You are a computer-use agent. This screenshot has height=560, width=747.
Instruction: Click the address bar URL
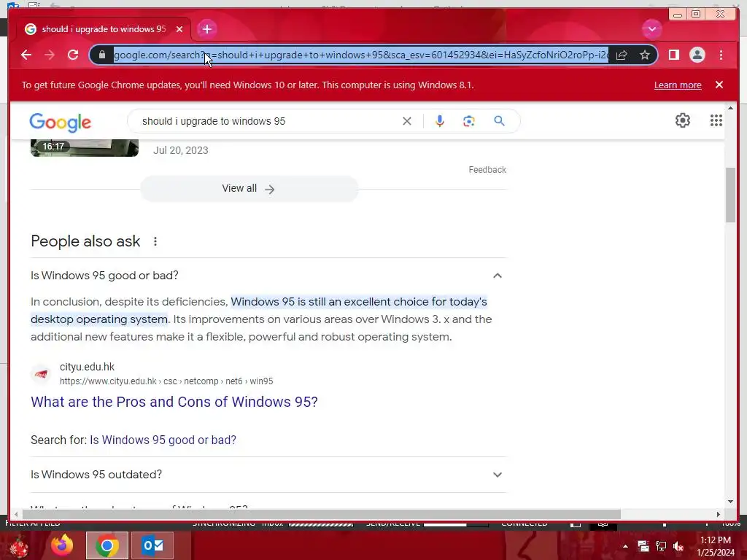pyautogui.click(x=360, y=55)
